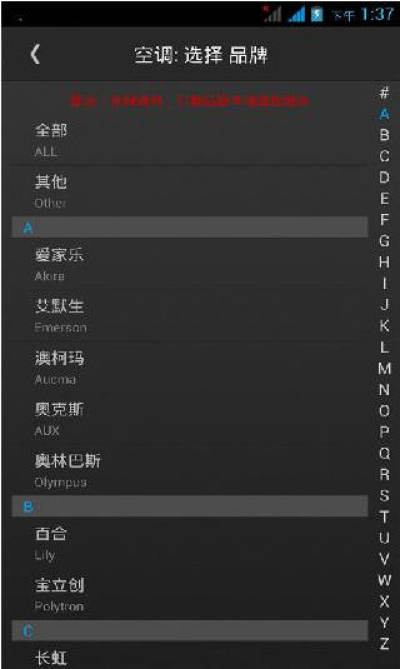Select the 全部 ALL brand entry
Viewport: 400px width, 669px height.
pos(189,140)
